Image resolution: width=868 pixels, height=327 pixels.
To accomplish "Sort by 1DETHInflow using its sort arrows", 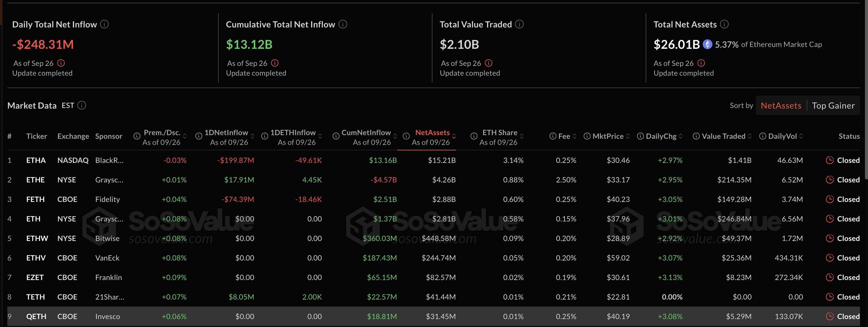I will pos(320,136).
